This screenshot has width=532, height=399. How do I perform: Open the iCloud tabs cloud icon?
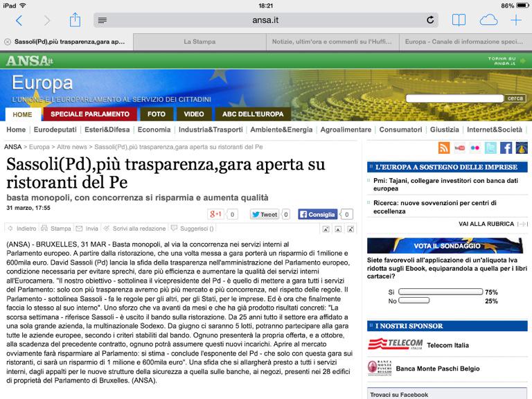488,20
